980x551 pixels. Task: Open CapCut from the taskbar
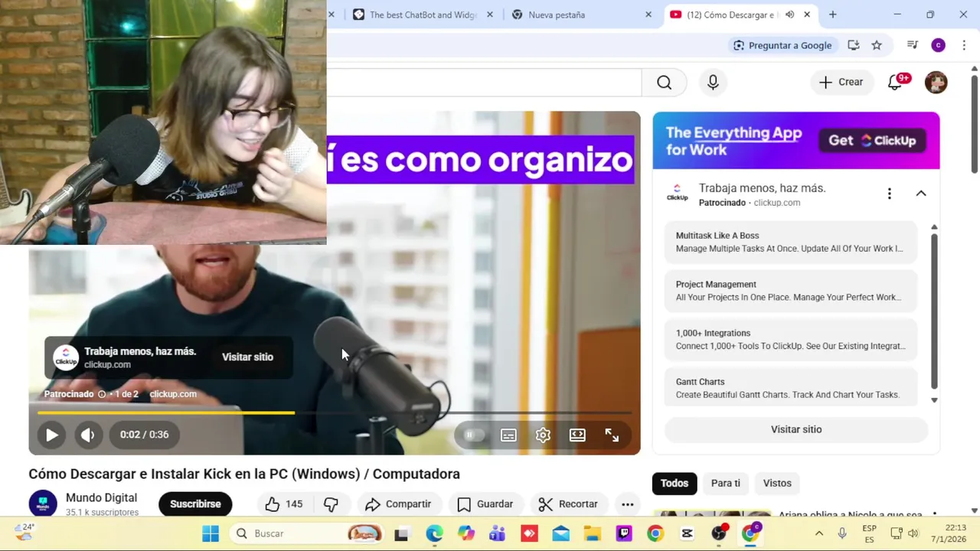tap(687, 533)
